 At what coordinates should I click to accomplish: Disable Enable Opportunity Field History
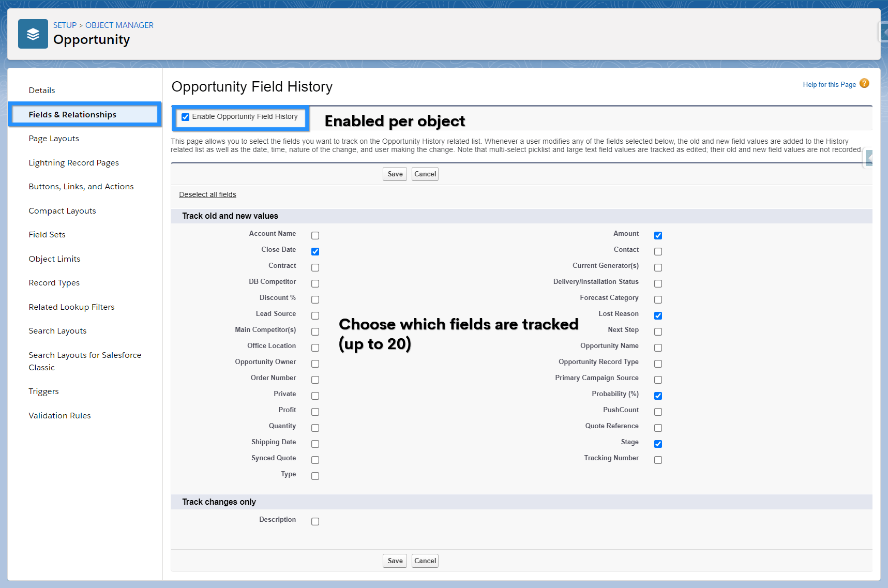(185, 117)
